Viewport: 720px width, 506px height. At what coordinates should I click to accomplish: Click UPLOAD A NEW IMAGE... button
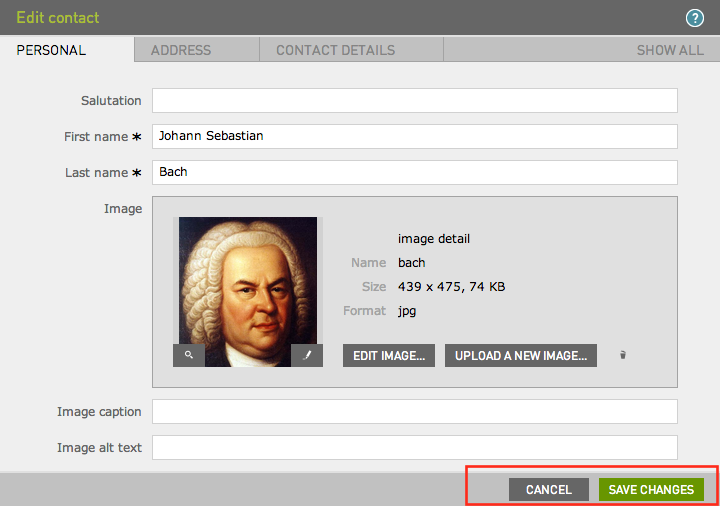[520, 355]
